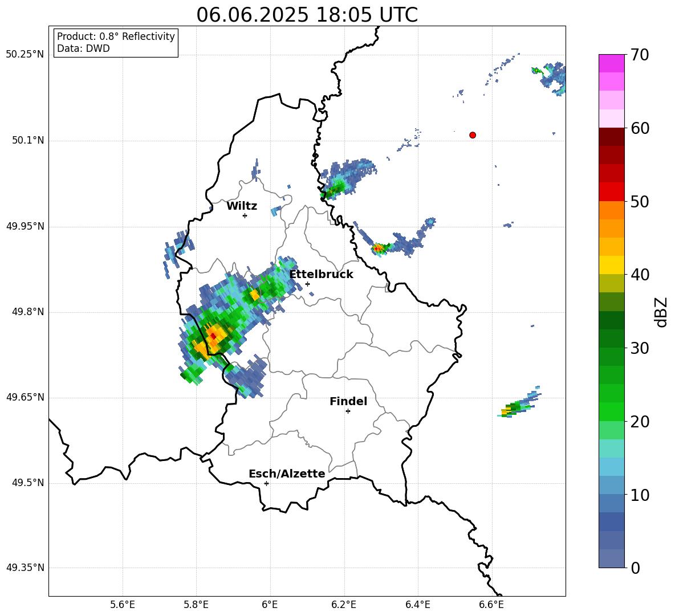Click the dBZ colorbar axis label
The height and width of the screenshot is (616, 675).
pos(662,312)
